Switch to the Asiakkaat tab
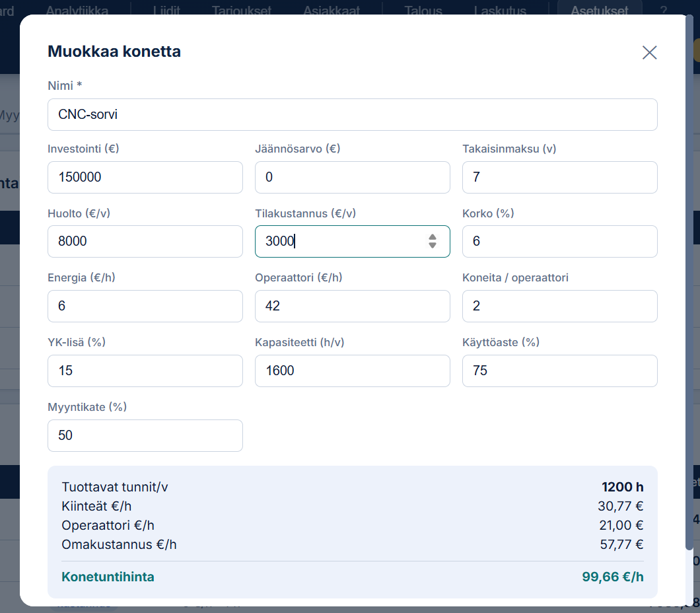700x613 pixels. 332,10
